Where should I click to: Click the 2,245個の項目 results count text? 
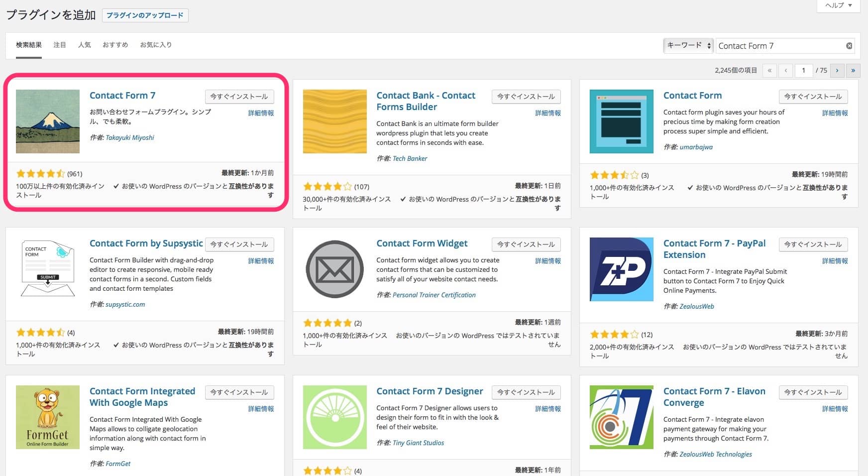[x=736, y=70]
